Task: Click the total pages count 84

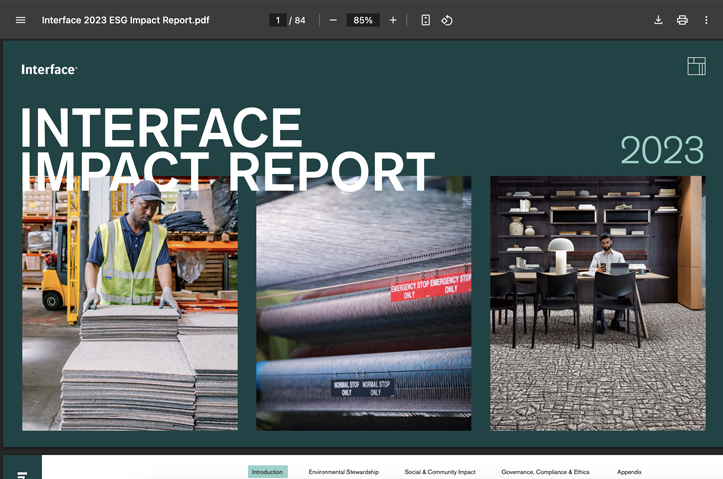Action: coord(300,20)
